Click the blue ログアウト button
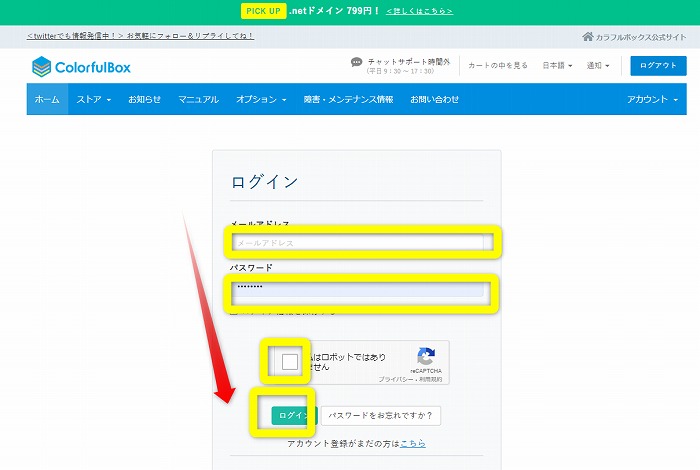This screenshot has width=700, height=470. click(x=658, y=66)
